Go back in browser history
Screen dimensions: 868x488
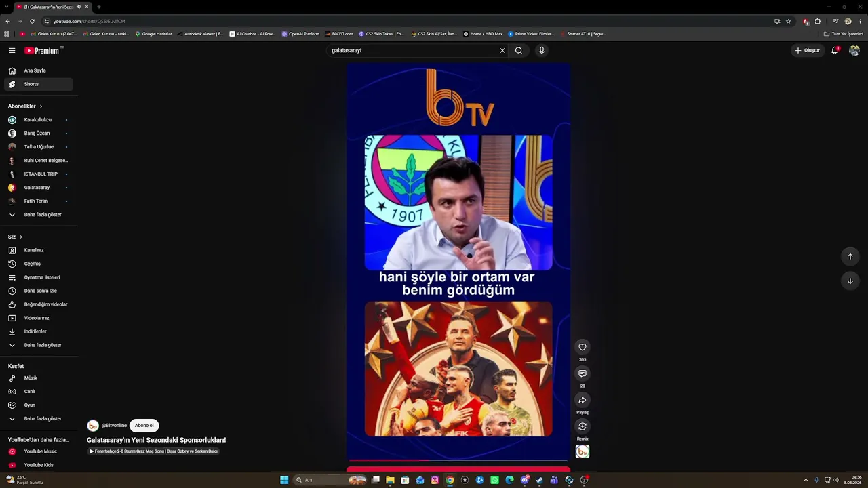(x=7, y=21)
